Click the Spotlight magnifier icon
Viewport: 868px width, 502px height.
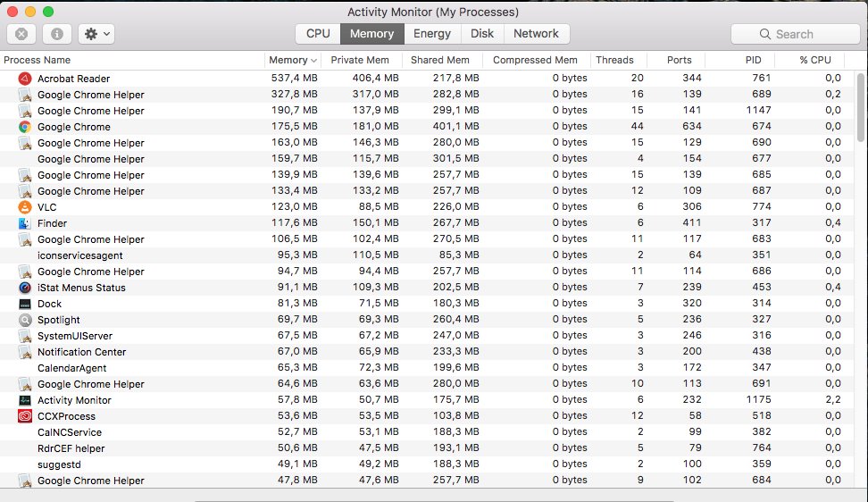[25, 320]
